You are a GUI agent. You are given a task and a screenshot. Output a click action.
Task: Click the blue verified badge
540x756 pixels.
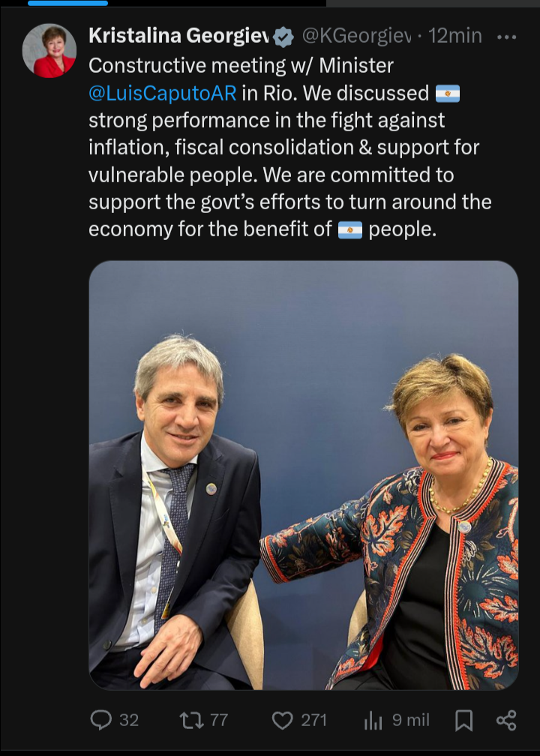(x=283, y=37)
